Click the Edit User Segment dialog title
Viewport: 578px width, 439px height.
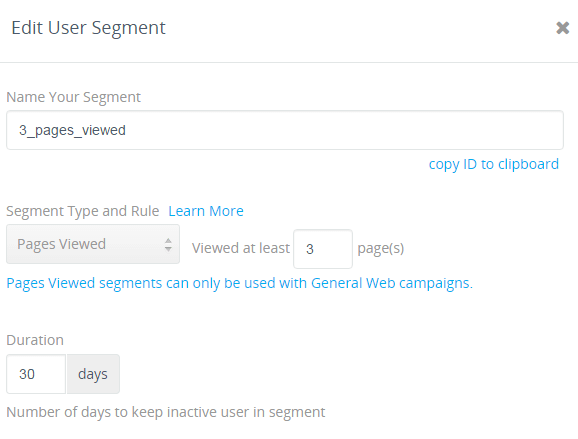88,28
